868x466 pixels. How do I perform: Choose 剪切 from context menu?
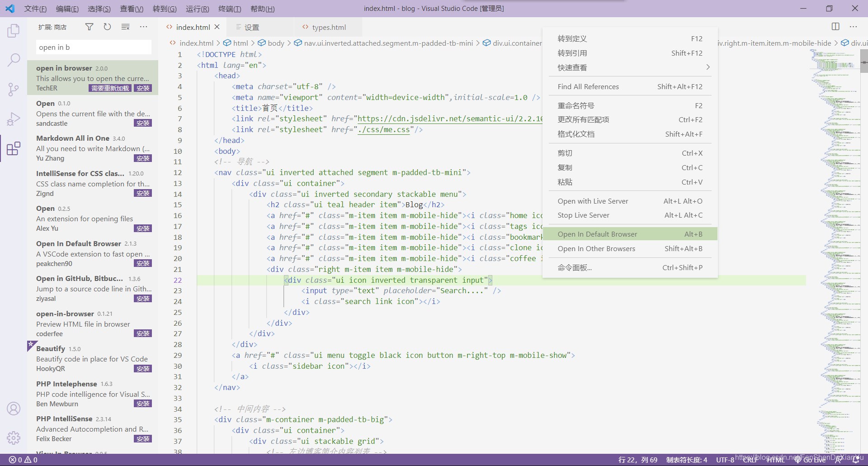pos(630,153)
